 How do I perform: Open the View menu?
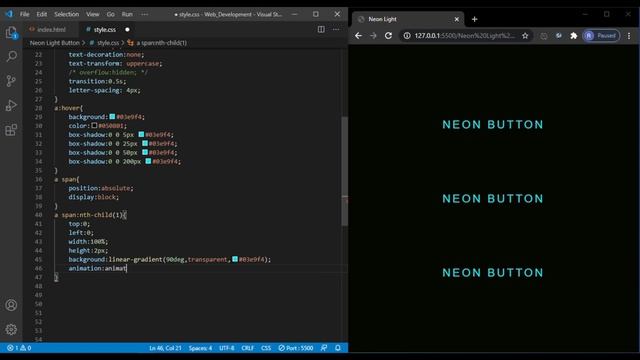93,14
